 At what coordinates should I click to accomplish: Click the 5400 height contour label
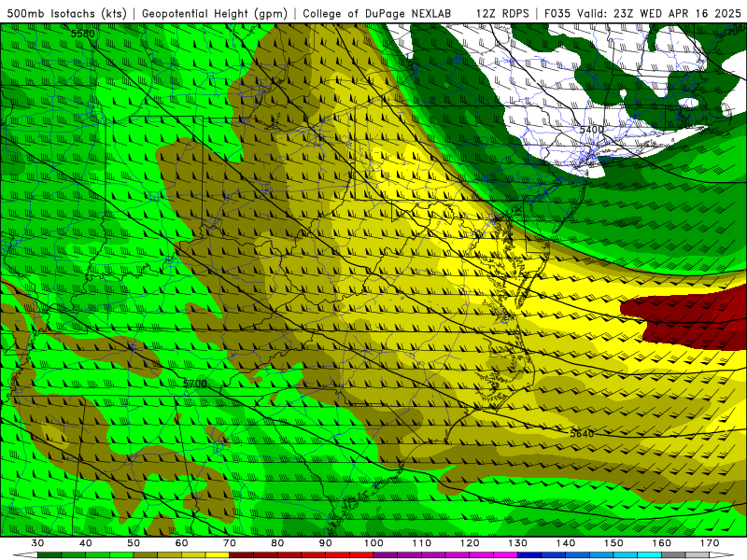tap(591, 130)
